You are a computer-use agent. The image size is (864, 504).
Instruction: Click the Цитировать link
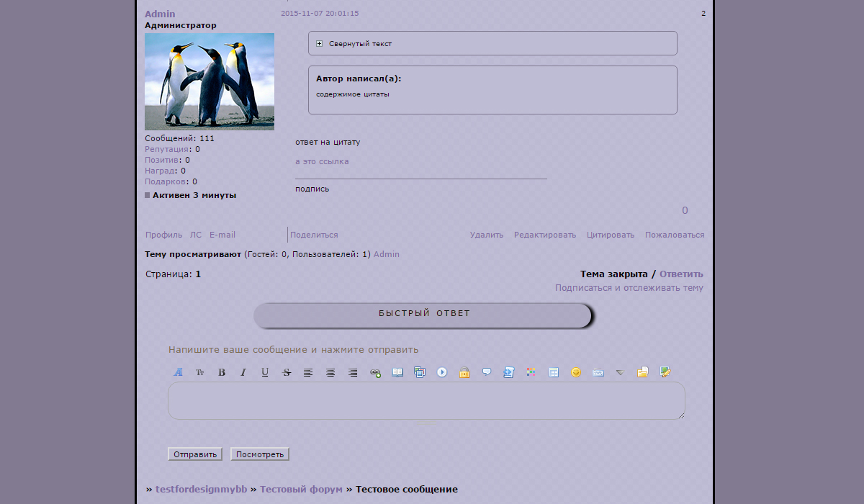[611, 235]
